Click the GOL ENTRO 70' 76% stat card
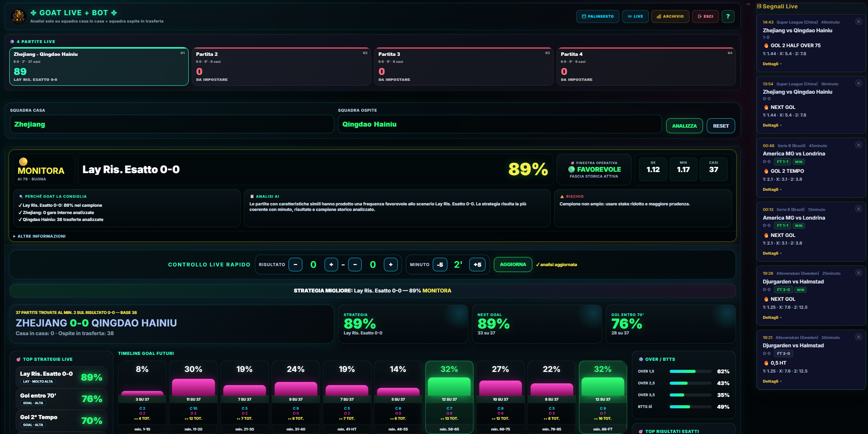 coord(670,324)
